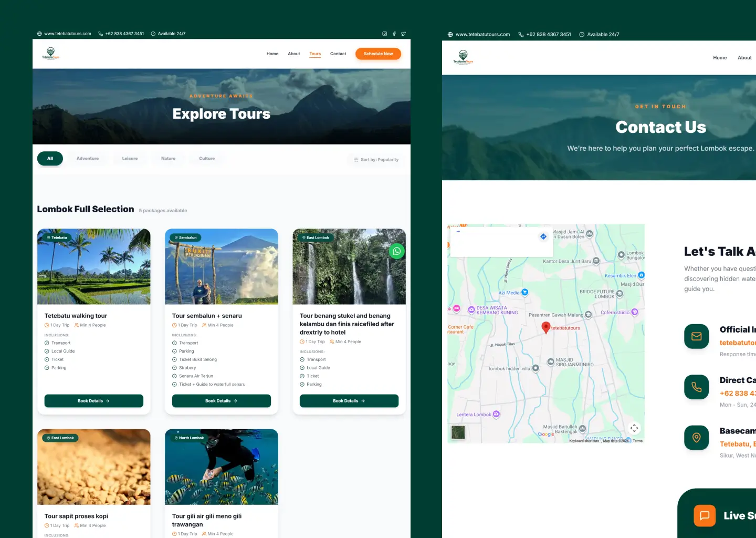Toggle fullscreen view on the map
756x538 pixels.
(634, 428)
